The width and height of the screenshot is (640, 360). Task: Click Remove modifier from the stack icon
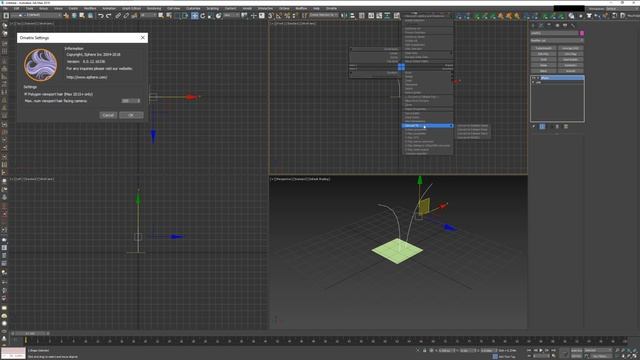click(558, 127)
